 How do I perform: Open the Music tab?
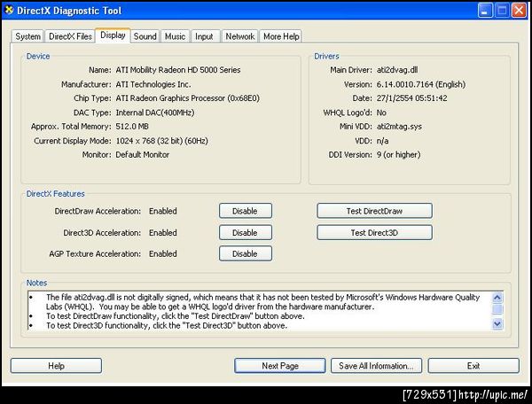pyautogui.click(x=175, y=36)
